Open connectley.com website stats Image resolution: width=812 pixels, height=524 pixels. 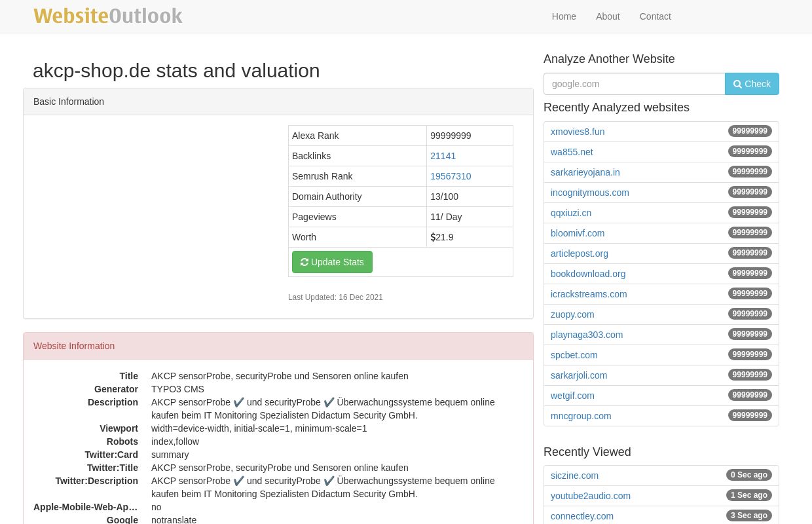[x=582, y=516]
